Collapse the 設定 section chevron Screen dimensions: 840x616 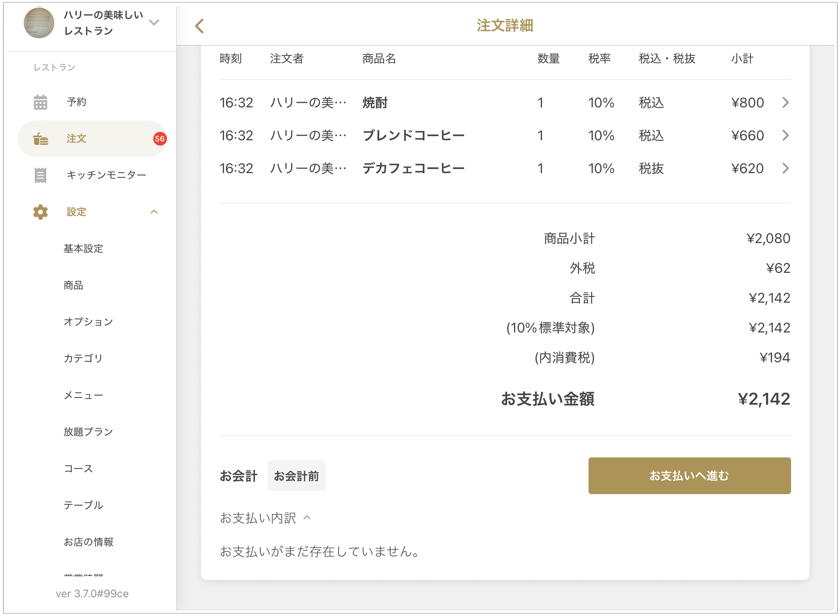tap(154, 212)
